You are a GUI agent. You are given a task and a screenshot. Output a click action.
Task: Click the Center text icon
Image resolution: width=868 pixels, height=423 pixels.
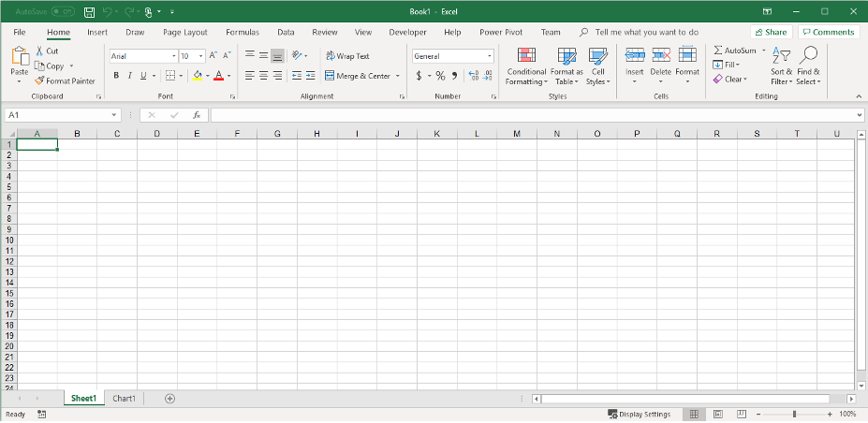264,76
